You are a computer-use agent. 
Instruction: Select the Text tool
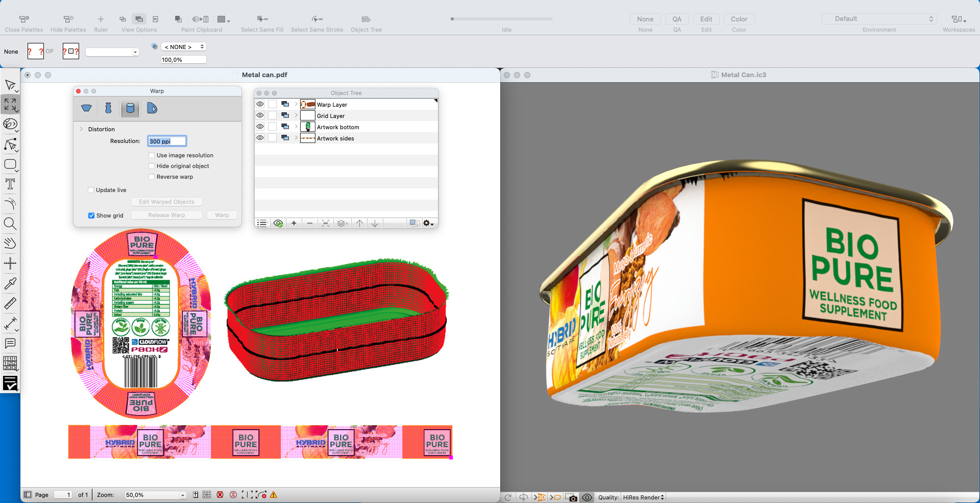pos(10,184)
